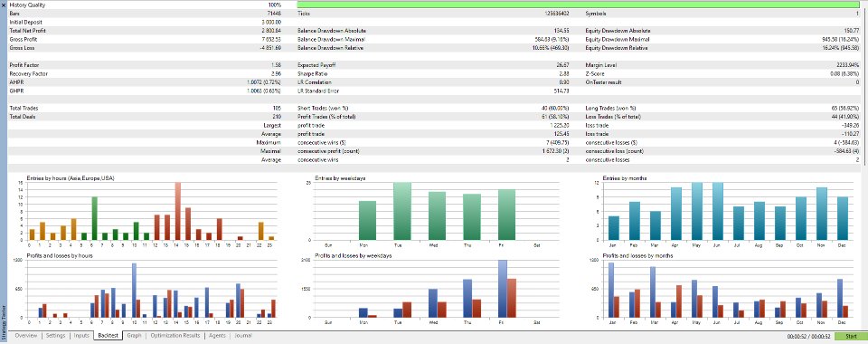Select the Total Net Profit row label
The width and height of the screenshot is (868, 344).
pyautogui.click(x=27, y=31)
